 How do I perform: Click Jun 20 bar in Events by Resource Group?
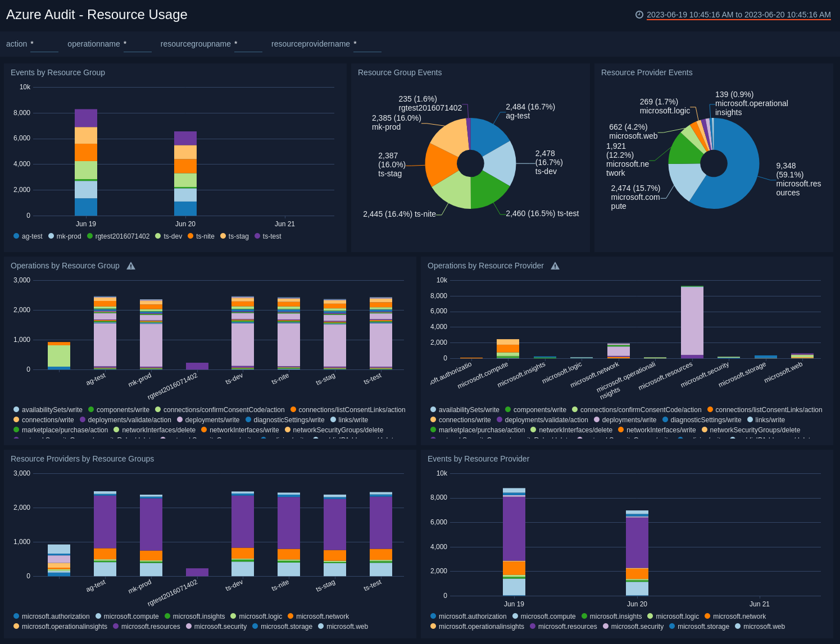[x=185, y=173]
